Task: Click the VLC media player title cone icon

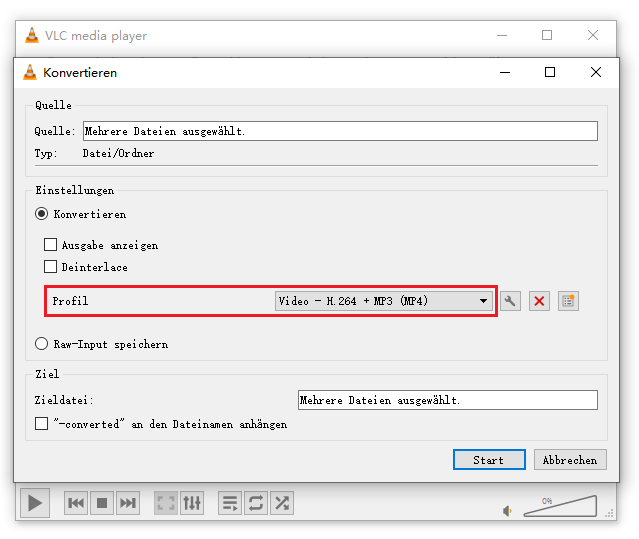Action: pos(32,35)
